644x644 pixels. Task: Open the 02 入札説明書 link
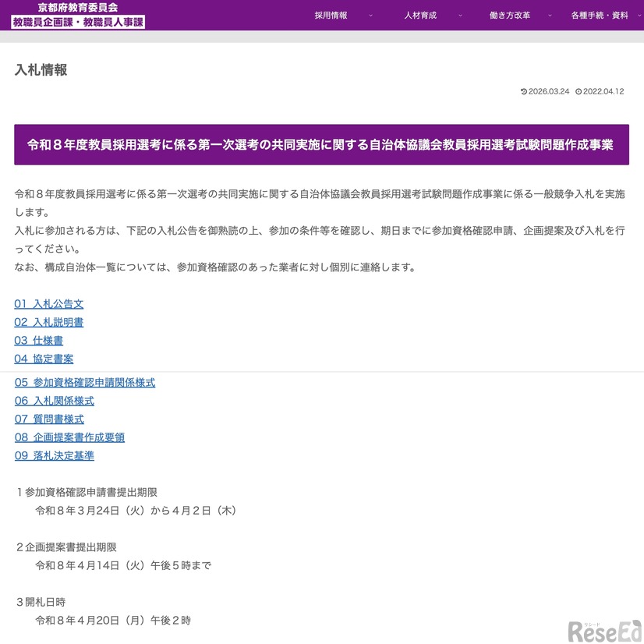[48, 322]
